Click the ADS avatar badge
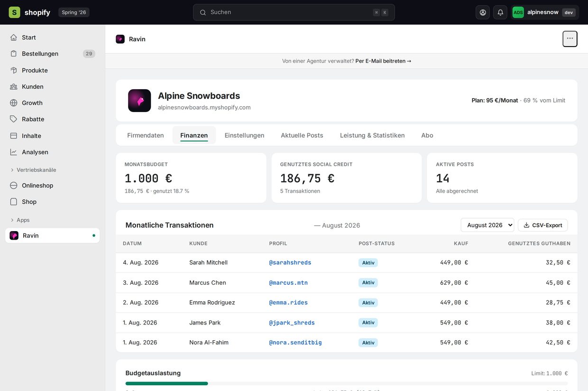Screen dimensions: 588x391 pos(518,12)
